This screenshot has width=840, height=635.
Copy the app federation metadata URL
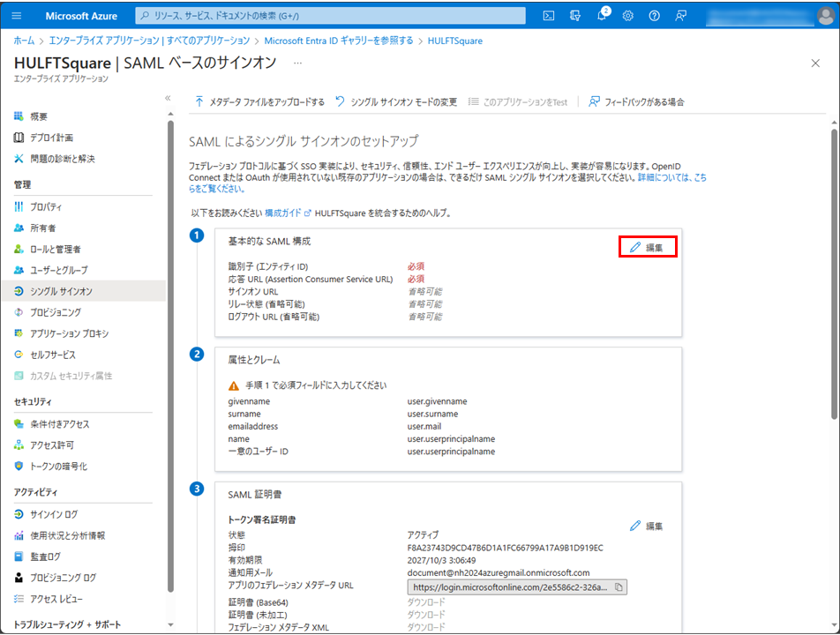[x=619, y=586]
